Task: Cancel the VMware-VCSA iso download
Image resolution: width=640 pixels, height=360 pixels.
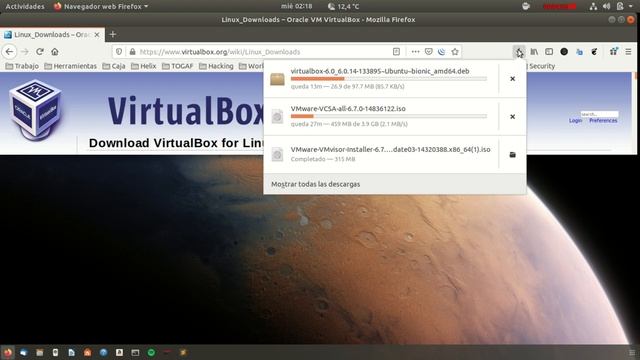Action: pyautogui.click(x=513, y=117)
